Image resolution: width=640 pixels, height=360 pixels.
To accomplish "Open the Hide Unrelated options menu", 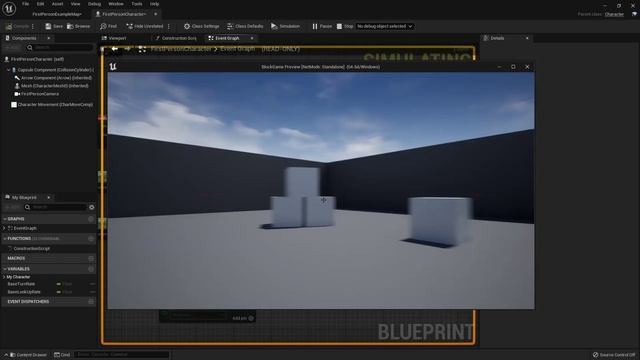I will click(x=169, y=26).
